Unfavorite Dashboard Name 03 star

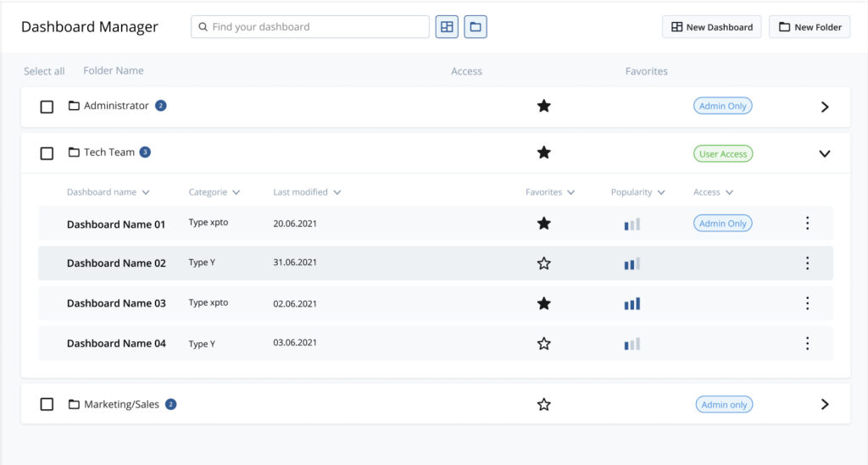coord(543,303)
